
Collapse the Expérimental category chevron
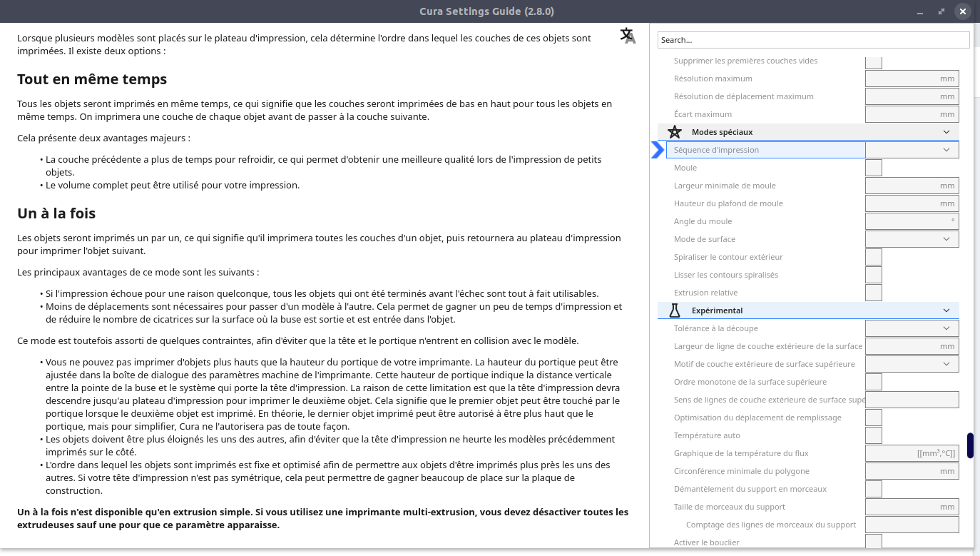(x=946, y=310)
